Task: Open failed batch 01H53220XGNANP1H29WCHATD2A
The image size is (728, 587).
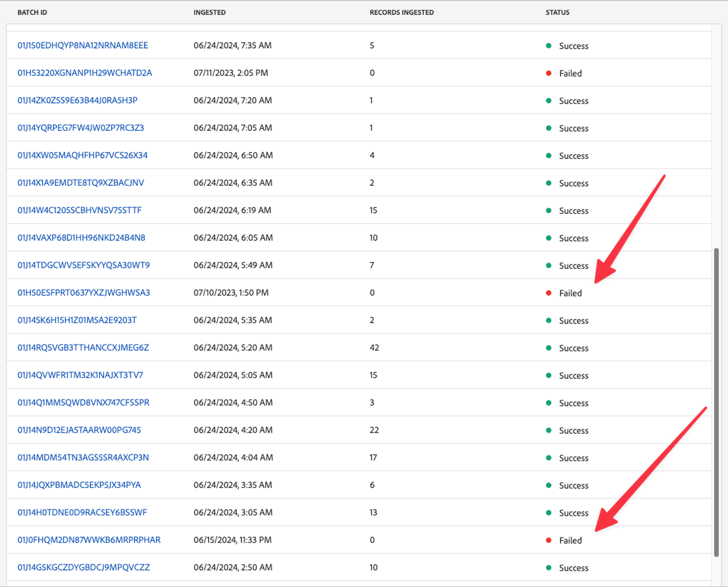Action: (85, 73)
